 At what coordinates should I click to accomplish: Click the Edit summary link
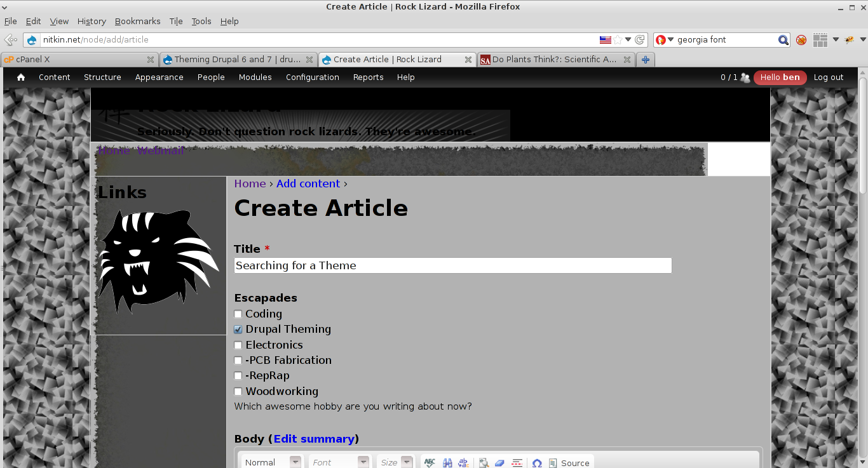pyautogui.click(x=314, y=439)
